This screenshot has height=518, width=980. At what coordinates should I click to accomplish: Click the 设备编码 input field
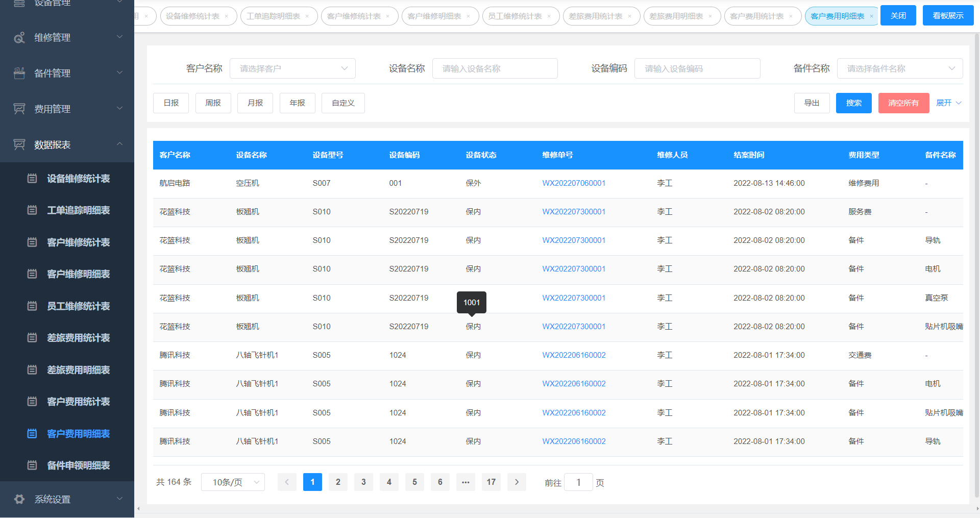[697, 68]
